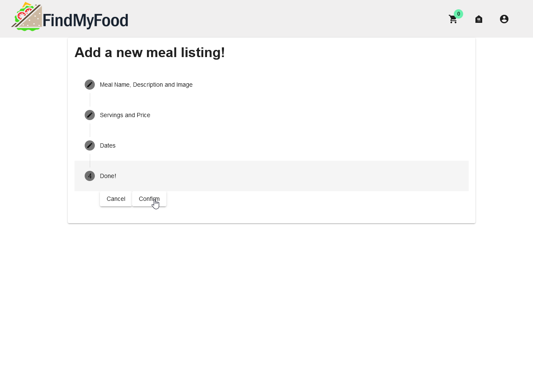Click the "Add a new meal listing!" heading

pos(149,52)
